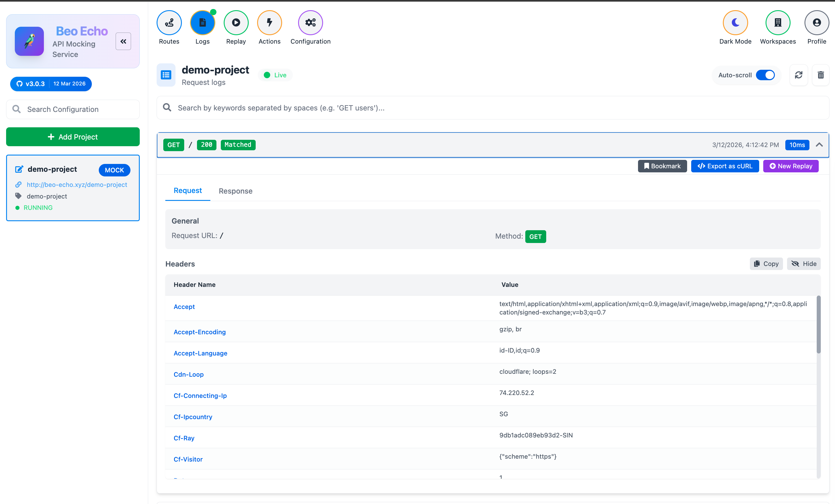Collapse the sidebar with double-chevron button
Screen dimensions: 835x504
tap(123, 41)
